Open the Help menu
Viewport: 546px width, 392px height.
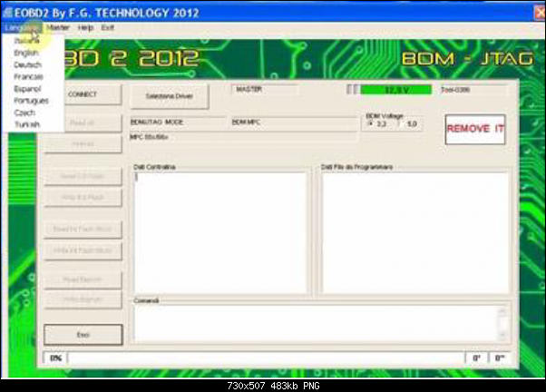click(x=85, y=27)
